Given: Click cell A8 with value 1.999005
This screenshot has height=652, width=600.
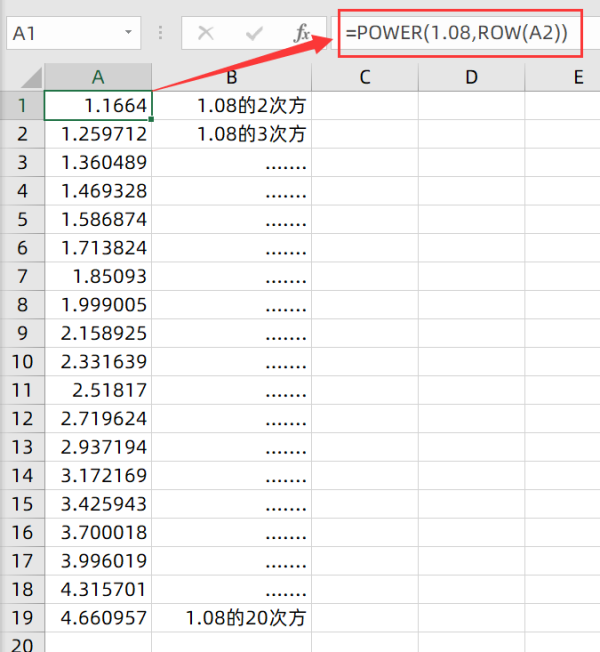Looking at the screenshot, I should coord(98,304).
